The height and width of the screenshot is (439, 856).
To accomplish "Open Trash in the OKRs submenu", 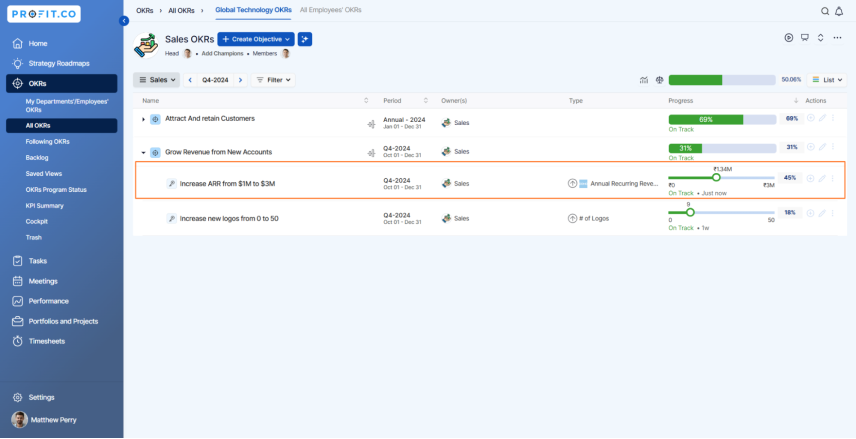I will coord(33,238).
